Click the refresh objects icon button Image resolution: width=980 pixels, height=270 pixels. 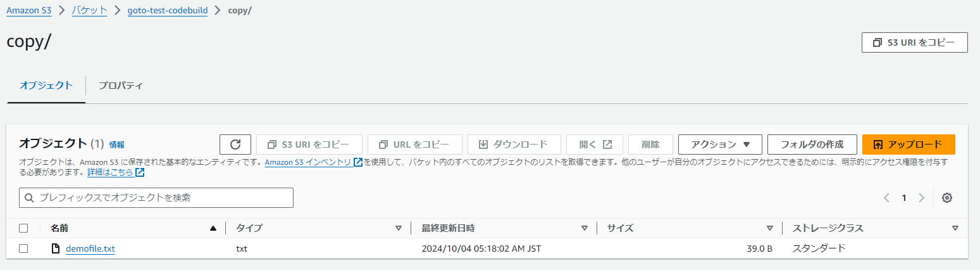coord(235,145)
